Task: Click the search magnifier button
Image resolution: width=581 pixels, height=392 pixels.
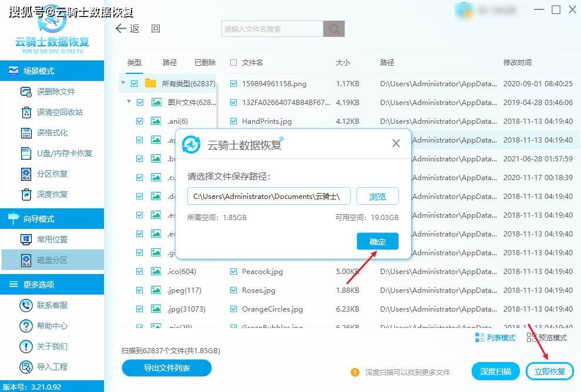Action: point(334,29)
